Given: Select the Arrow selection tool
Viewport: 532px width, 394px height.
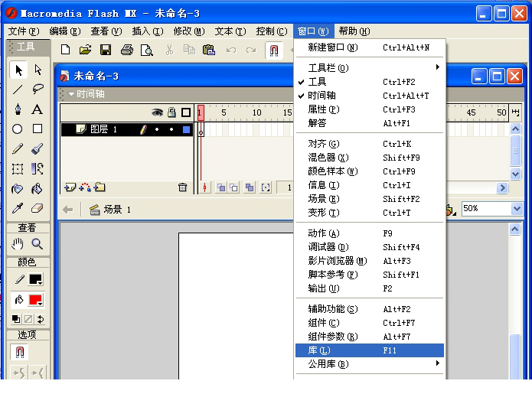Looking at the screenshot, I should [x=18, y=70].
